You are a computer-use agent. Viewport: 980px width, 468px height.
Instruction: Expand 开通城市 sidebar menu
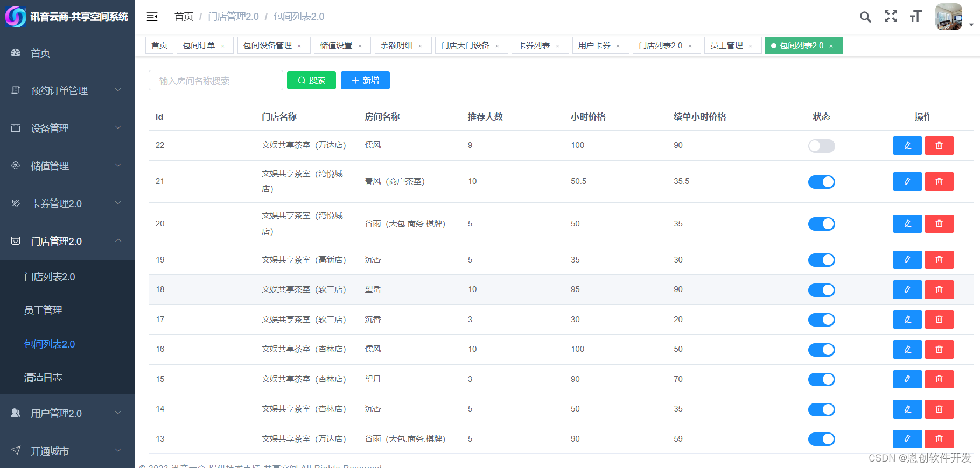tap(67, 451)
